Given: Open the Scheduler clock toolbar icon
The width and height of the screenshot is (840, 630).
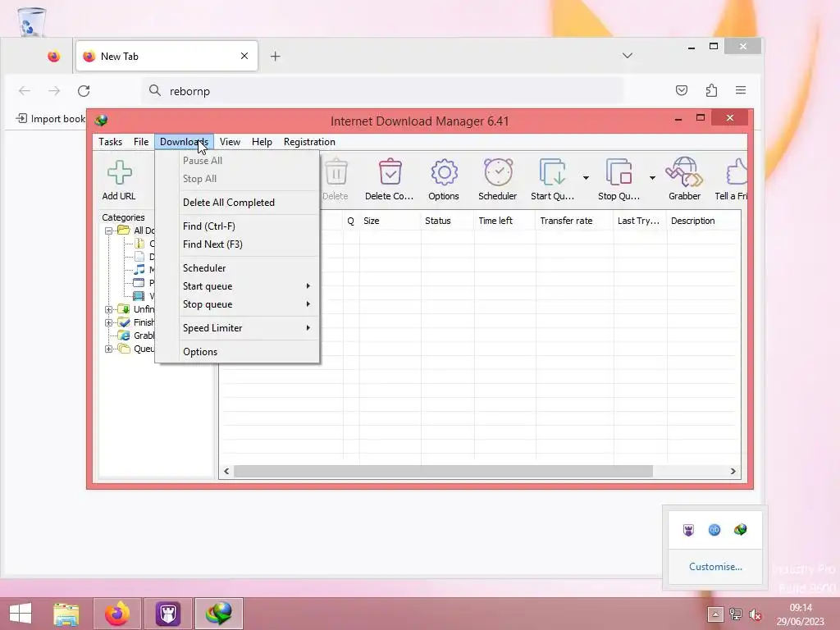Looking at the screenshot, I should point(498,172).
